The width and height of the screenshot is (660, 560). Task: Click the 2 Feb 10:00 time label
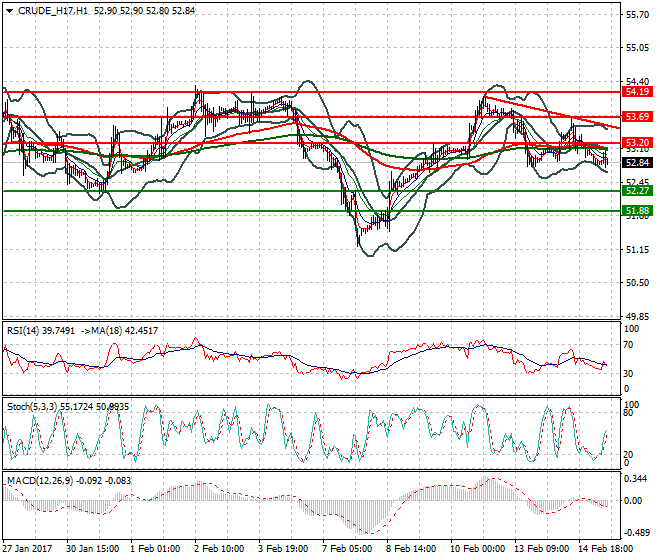pyautogui.click(x=219, y=549)
